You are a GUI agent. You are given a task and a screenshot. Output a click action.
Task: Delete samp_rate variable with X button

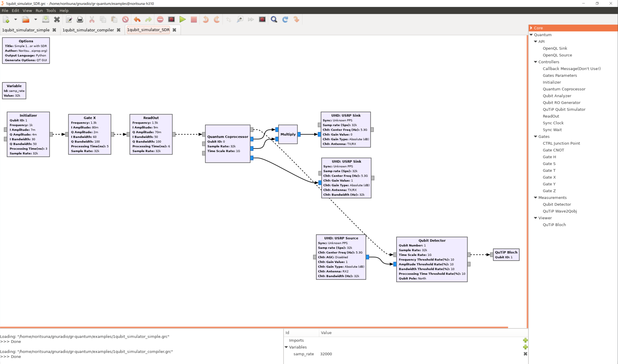pos(525,354)
